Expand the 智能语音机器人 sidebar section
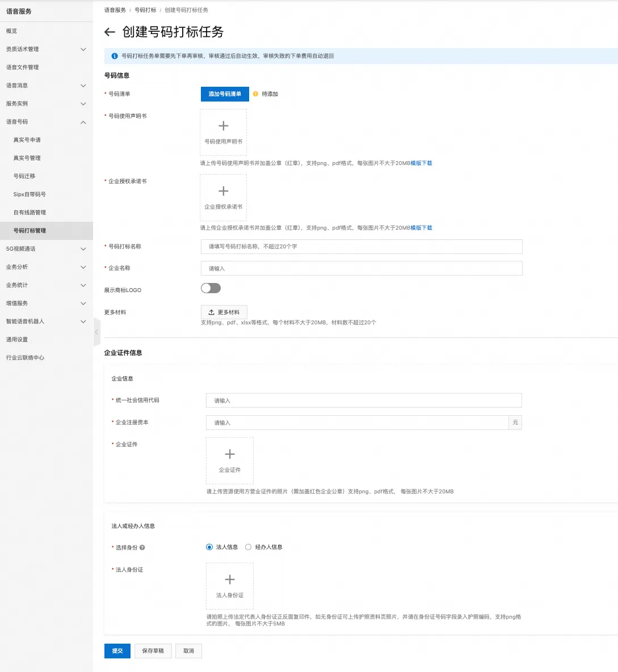The height and width of the screenshot is (672, 618). 83,322
